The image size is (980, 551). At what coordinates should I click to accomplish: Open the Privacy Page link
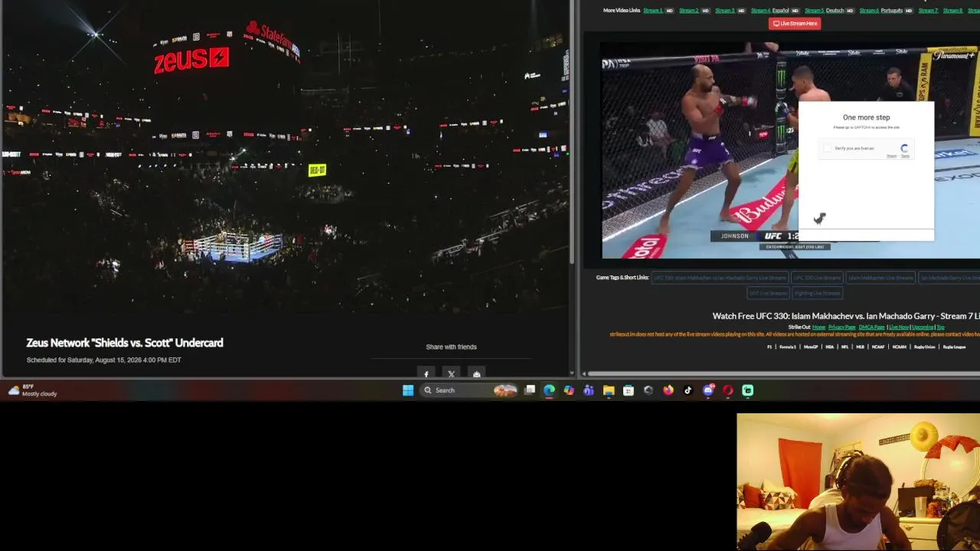click(x=841, y=328)
